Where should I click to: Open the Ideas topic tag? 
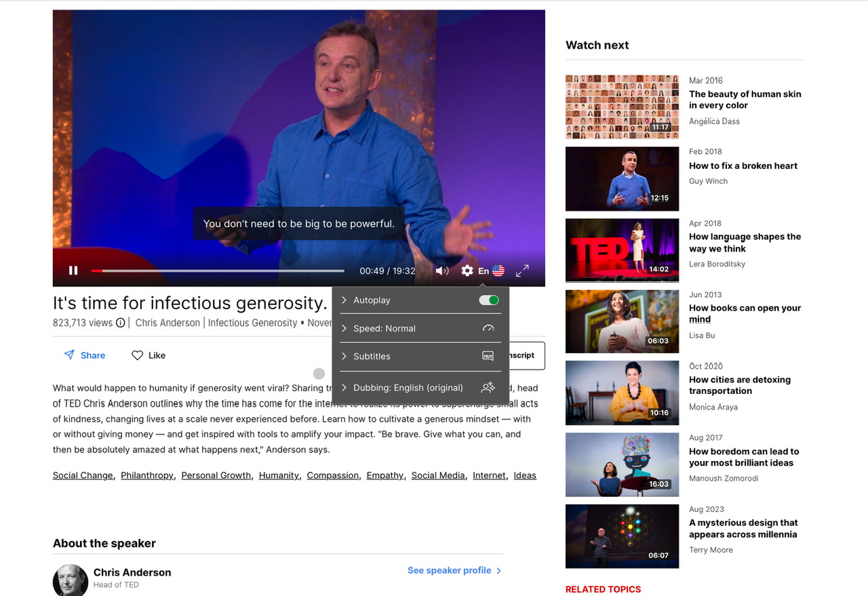coord(525,475)
